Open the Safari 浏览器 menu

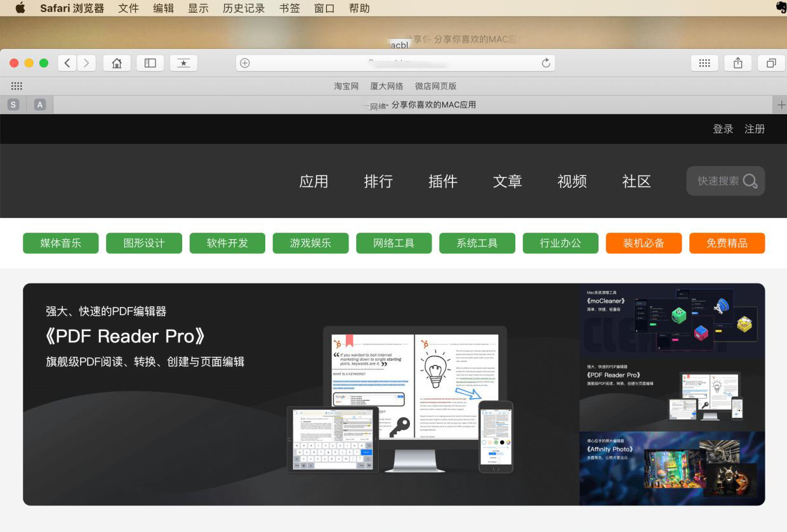(x=72, y=8)
